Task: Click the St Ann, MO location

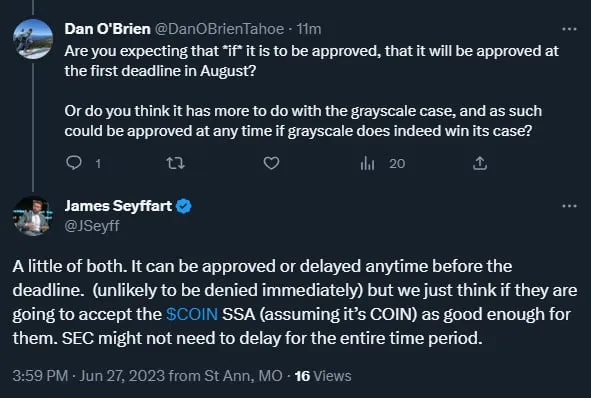Action: (x=243, y=376)
